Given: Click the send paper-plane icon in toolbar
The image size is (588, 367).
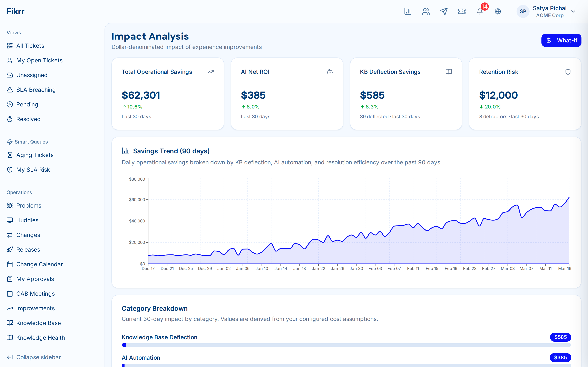Looking at the screenshot, I should click(x=444, y=11).
